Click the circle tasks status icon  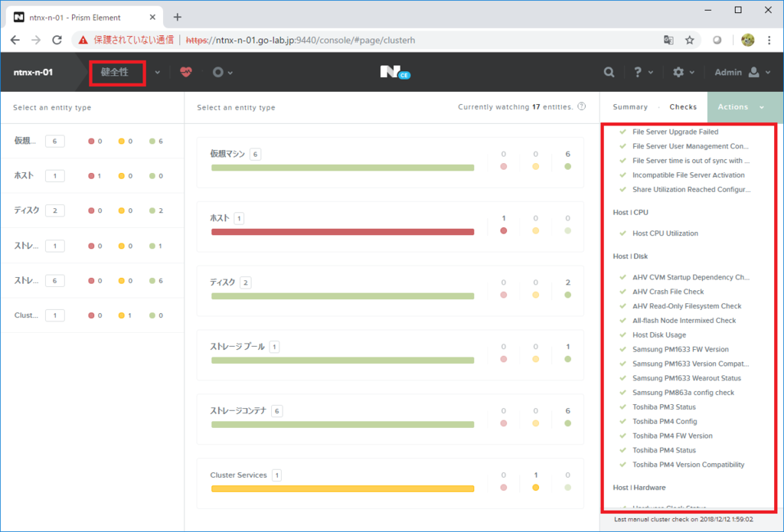pos(217,72)
